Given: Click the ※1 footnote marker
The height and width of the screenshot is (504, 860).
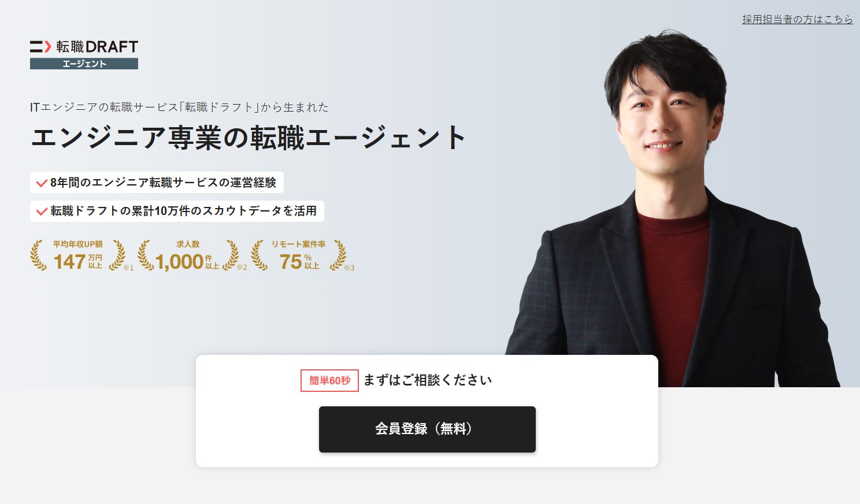Looking at the screenshot, I should coord(128,268).
